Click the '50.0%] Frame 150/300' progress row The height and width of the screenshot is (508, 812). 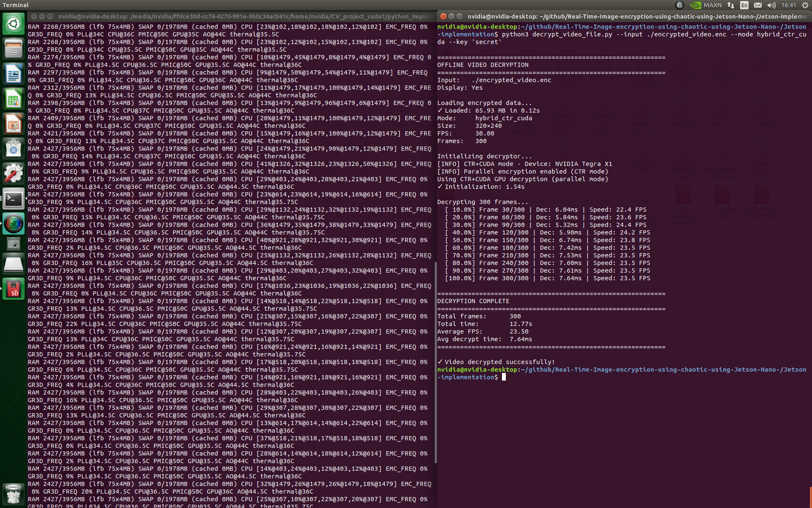(x=547, y=240)
